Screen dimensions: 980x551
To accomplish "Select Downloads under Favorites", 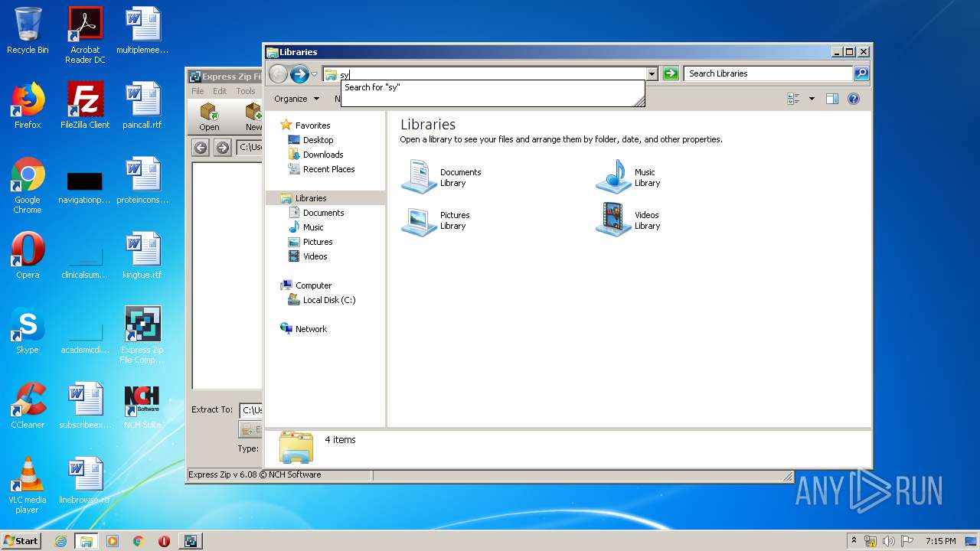I will (x=315, y=155).
